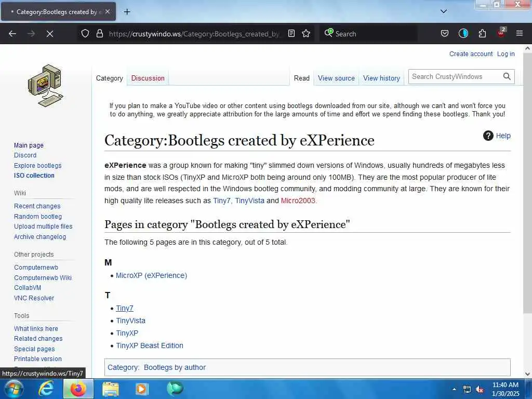Click the Log in link

point(506,54)
